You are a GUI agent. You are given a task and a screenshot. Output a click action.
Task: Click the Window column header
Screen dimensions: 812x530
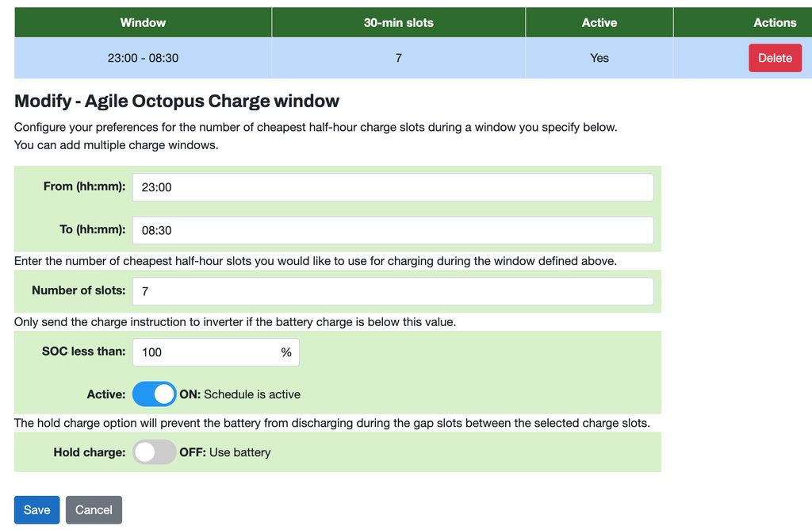(x=143, y=23)
